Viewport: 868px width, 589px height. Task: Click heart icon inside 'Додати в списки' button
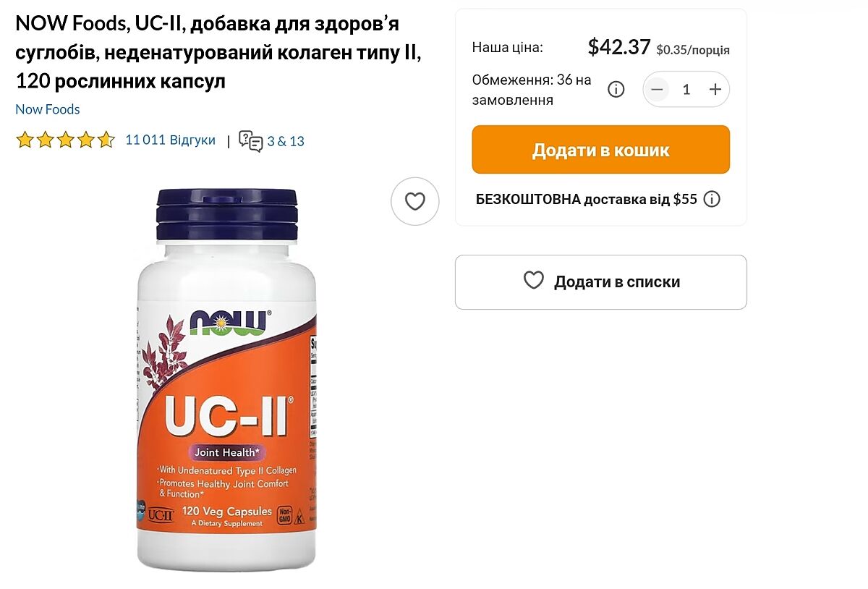coord(534,281)
